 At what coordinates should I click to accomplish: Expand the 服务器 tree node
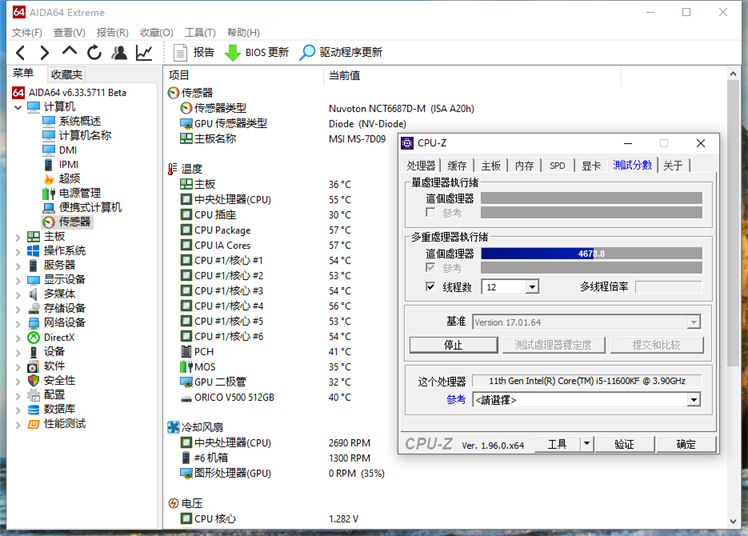click(18, 266)
